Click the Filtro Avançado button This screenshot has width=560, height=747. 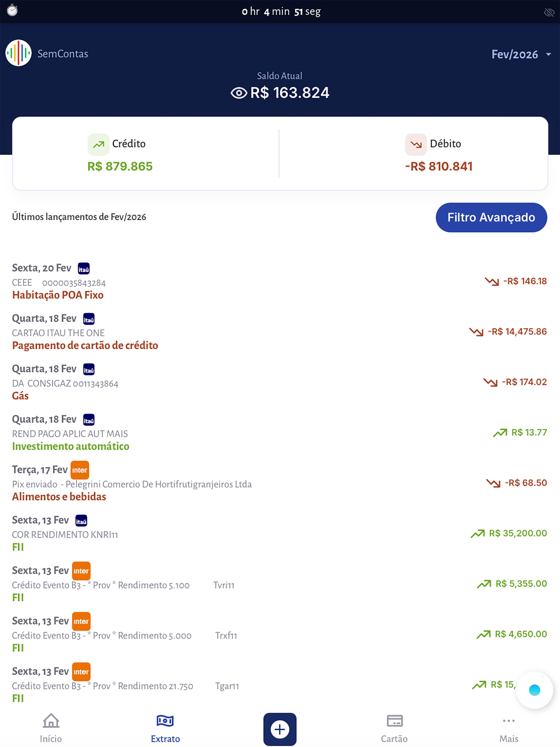pos(491,217)
